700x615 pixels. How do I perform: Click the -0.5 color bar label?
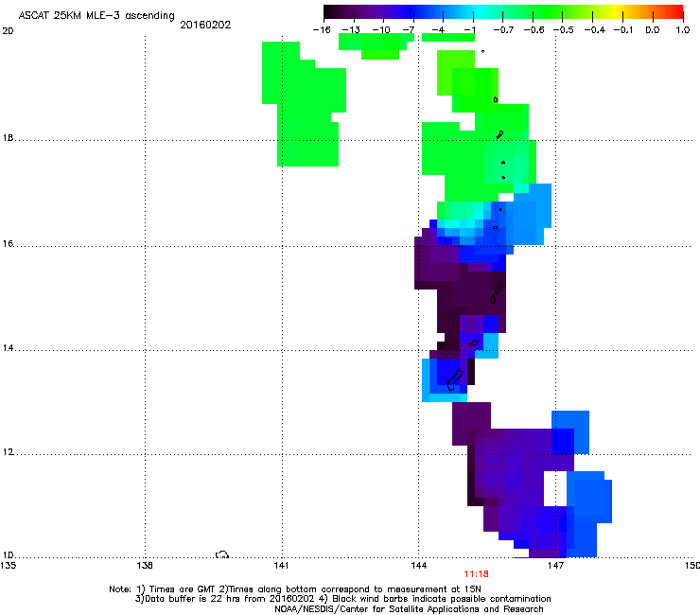click(x=564, y=30)
